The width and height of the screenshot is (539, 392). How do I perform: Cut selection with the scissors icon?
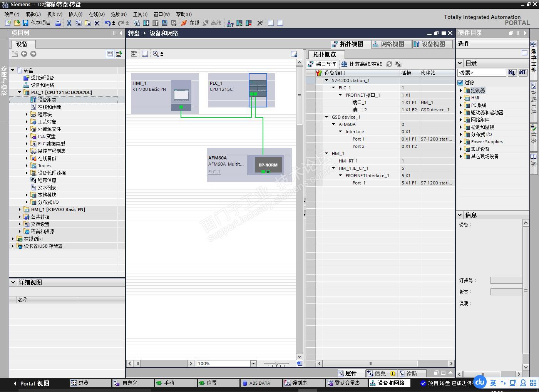pos(69,23)
